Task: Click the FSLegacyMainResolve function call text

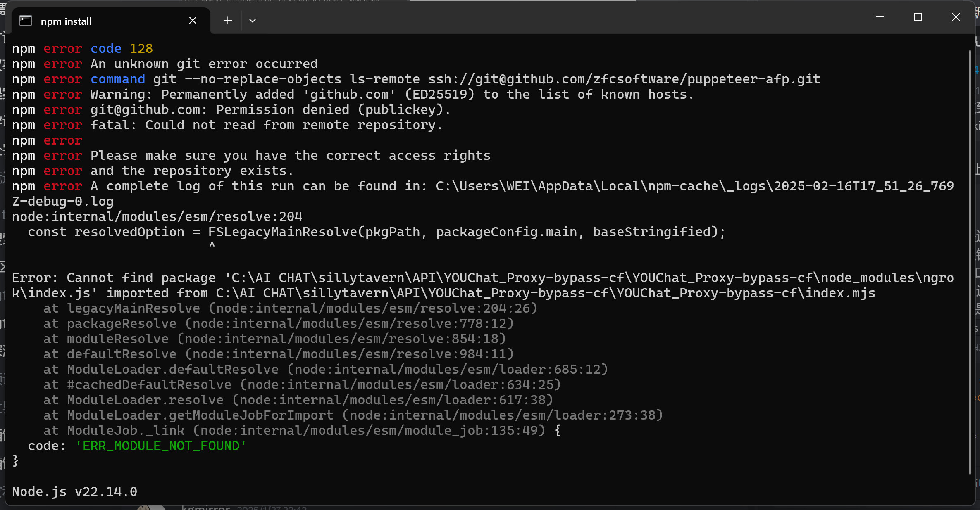Action: coord(314,232)
